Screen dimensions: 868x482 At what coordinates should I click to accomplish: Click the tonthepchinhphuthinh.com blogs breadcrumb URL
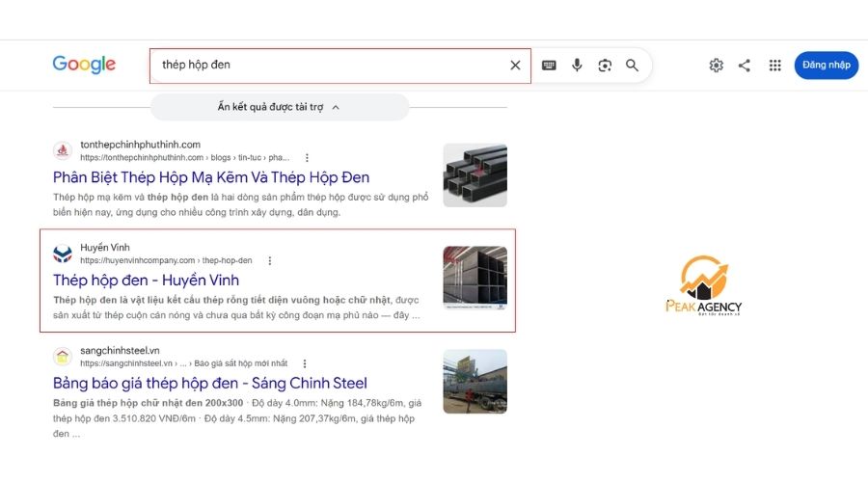(x=185, y=158)
